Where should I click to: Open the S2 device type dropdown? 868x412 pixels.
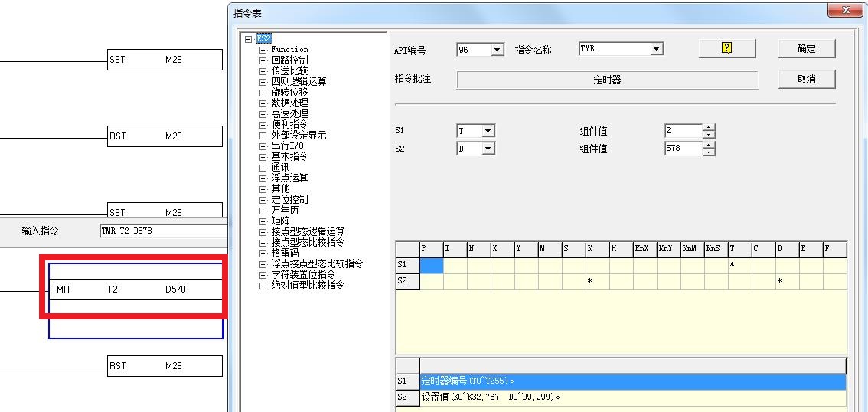(488, 149)
